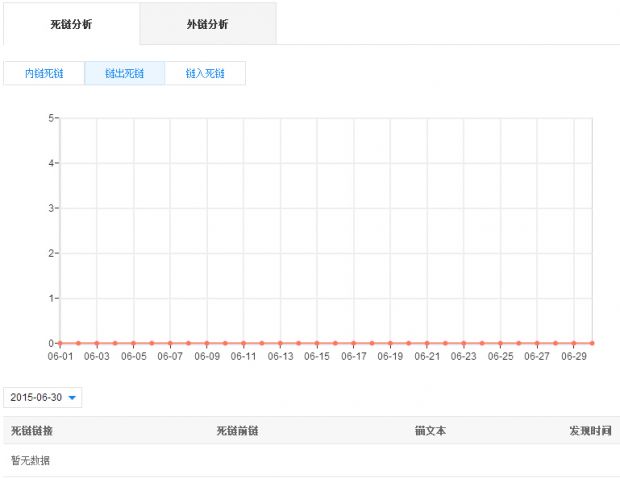
Task: Click the chart data point for 06-27
Action: coord(538,343)
